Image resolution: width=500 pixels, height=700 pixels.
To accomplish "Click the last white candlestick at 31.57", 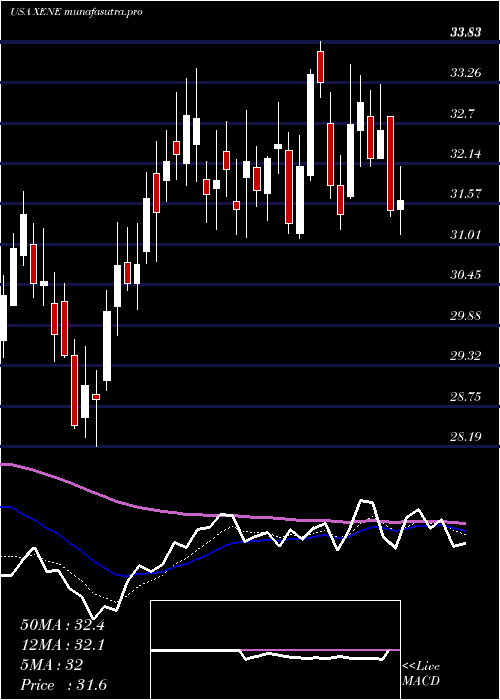I will (400, 205).
